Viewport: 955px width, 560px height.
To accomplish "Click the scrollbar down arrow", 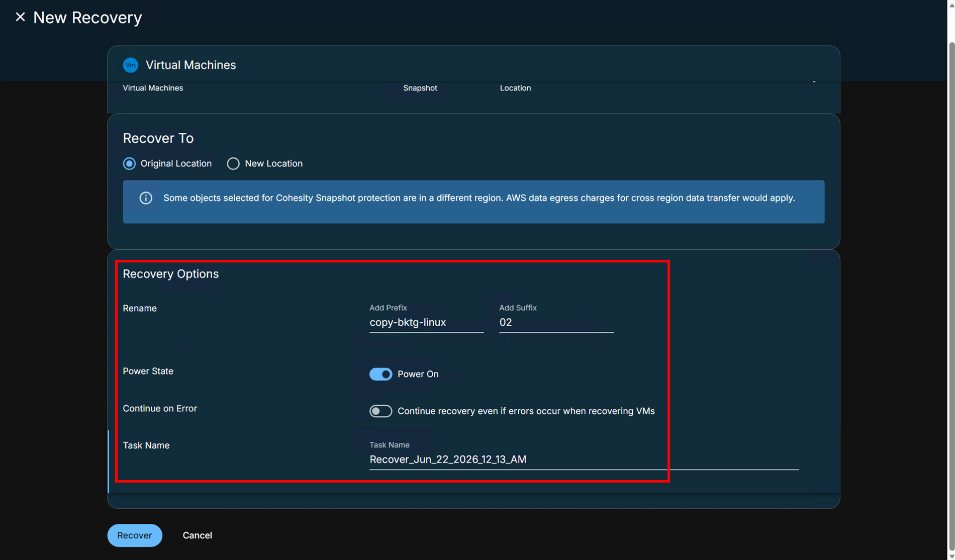I will 951,556.
